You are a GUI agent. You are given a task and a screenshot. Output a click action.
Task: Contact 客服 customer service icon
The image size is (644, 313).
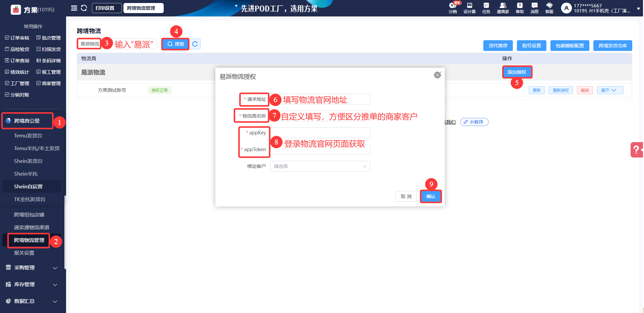[x=549, y=8]
